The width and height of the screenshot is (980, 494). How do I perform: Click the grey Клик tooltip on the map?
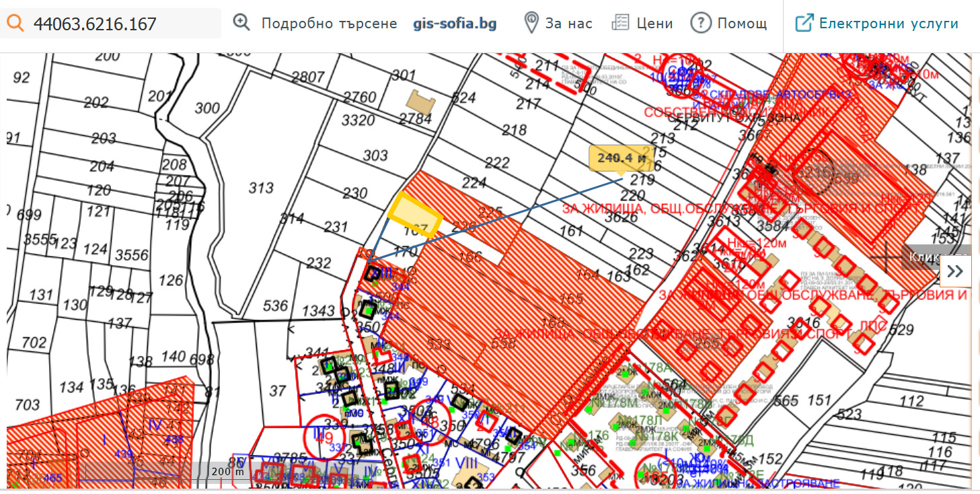pos(924,256)
